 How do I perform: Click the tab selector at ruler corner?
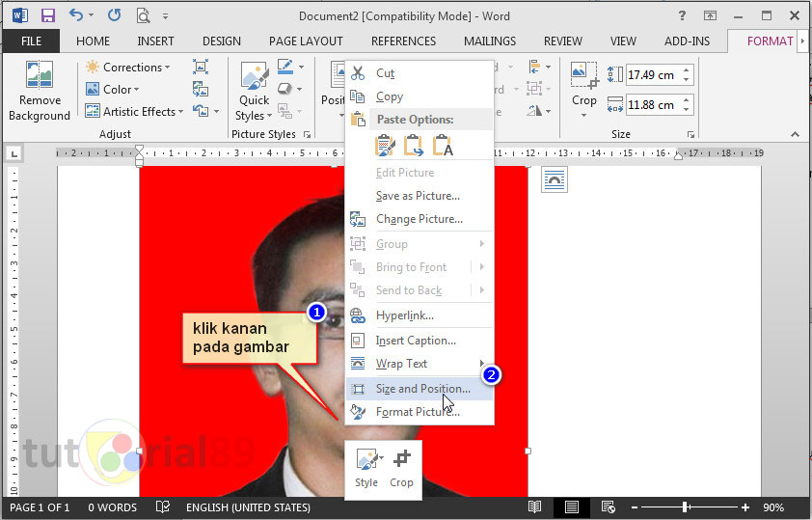point(14,153)
